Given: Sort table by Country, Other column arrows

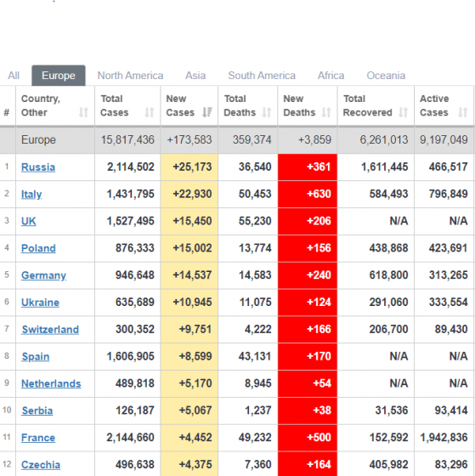Looking at the screenshot, I should point(83,112).
